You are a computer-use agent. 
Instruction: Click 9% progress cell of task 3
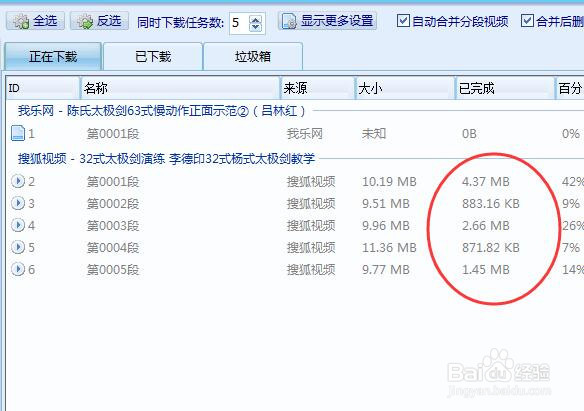[x=571, y=204]
